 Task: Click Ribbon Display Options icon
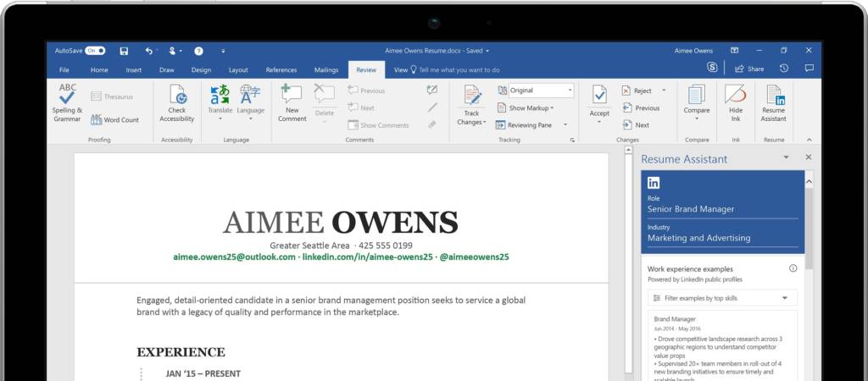(735, 50)
